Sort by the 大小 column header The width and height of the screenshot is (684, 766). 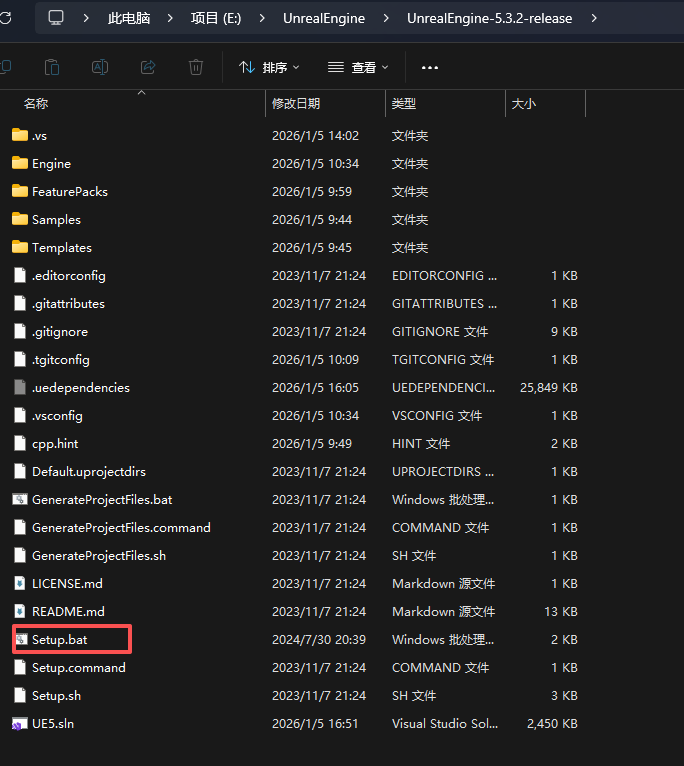point(524,104)
